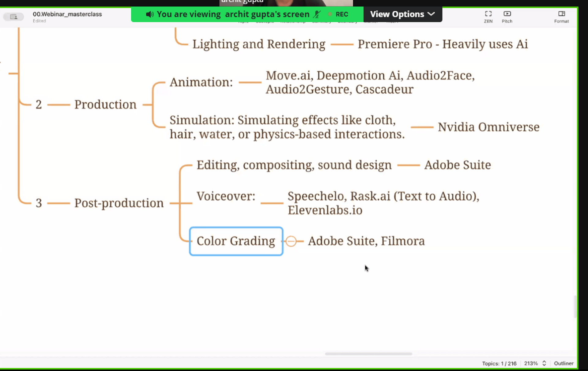
Task: Click the Nvidia Omniverse topic
Action: point(488,127)
